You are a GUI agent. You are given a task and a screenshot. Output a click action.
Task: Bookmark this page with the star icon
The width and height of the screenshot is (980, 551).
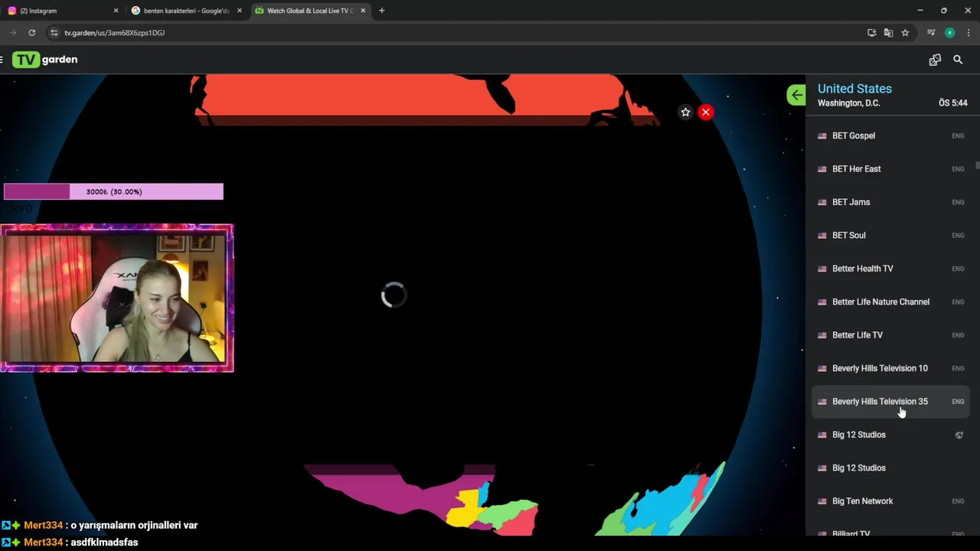click(x=905, y=33)
